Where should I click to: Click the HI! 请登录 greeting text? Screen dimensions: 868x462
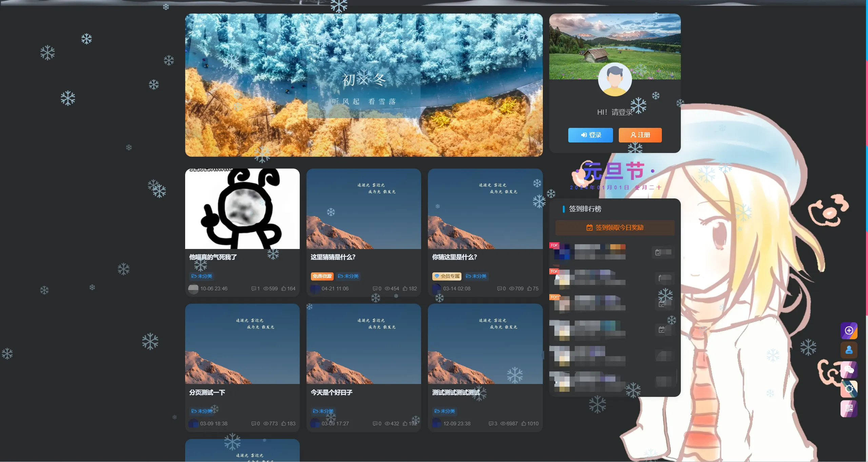pyautogui.click(x=615, y=112)
